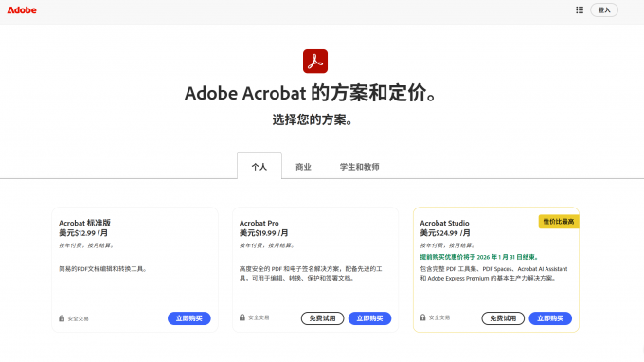Click lock icon on Acrobat 标准版 card
Viewport: 644px width, 362px height.
click(x=62, y=318)
